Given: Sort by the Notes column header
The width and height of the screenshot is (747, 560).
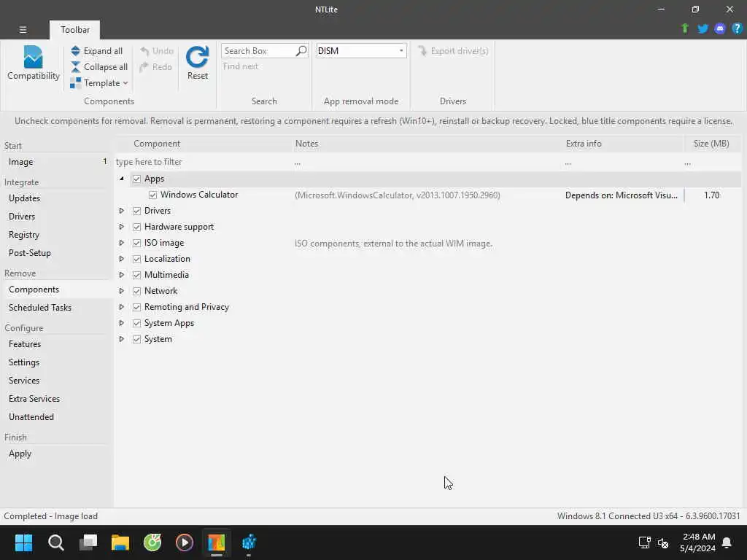Looking at the screenshot, I should coord(427,144).
